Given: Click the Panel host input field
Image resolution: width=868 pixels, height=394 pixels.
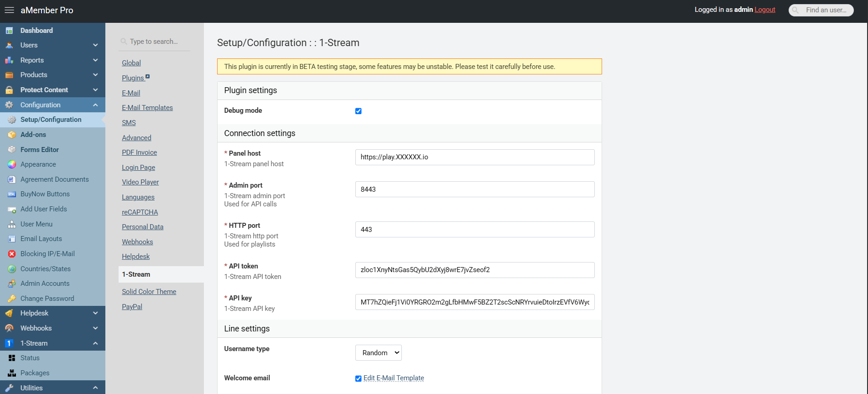Looking at the screenshot, I should [x=475, y=157].
